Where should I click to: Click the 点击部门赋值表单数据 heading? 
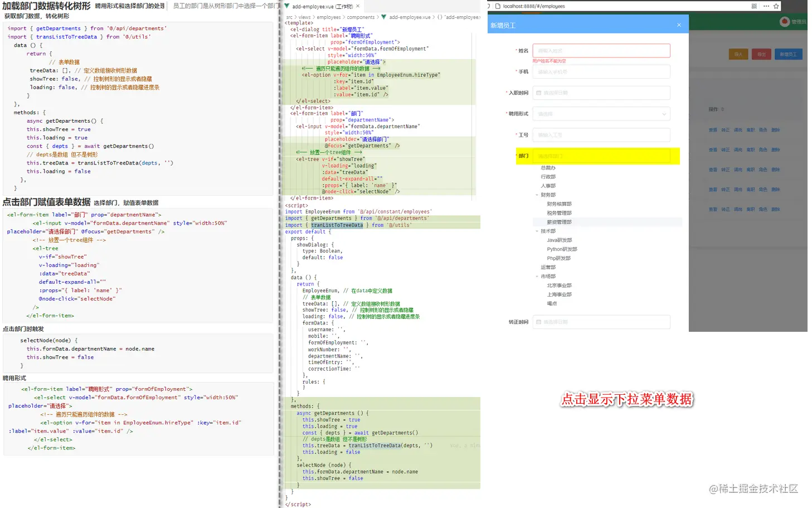coord(46,202)
